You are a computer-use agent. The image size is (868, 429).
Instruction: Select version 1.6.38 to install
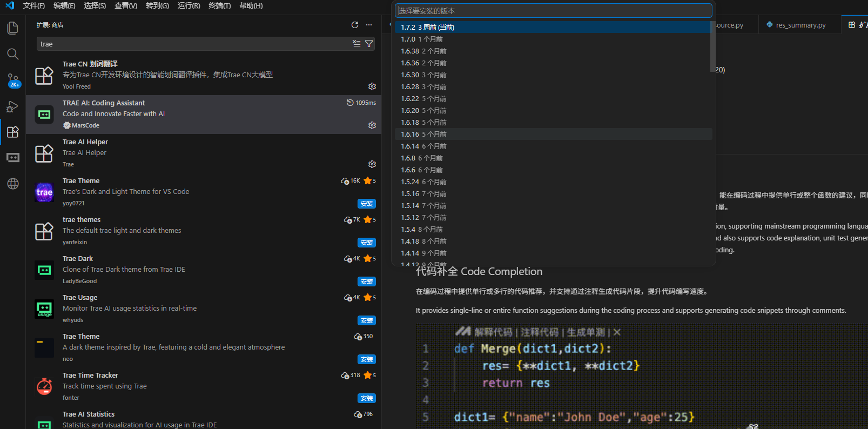tap(553, 51)
